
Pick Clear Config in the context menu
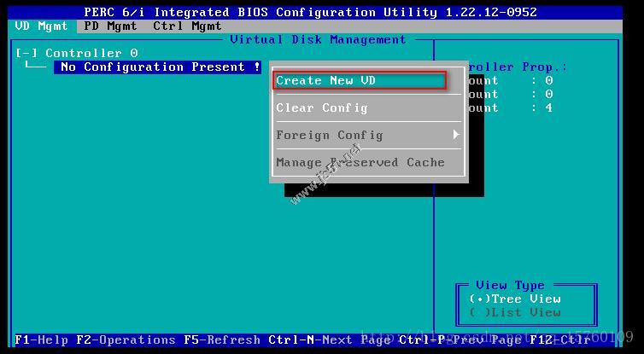tap(322, 108)
